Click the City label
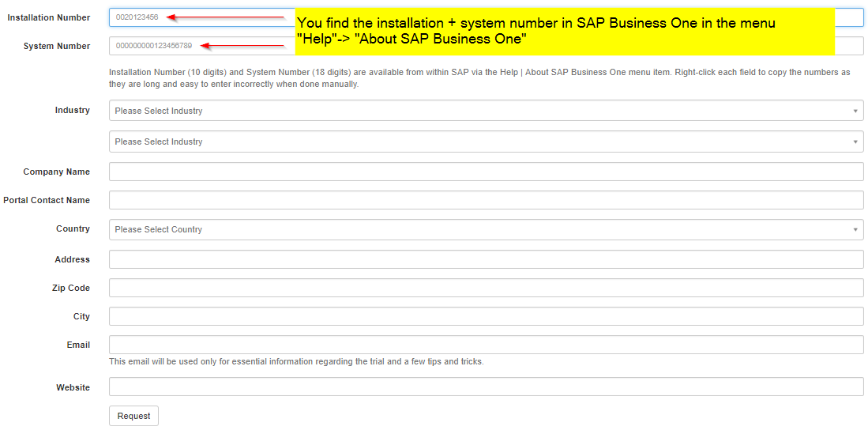The image size is (868, 434). (81, 316)
